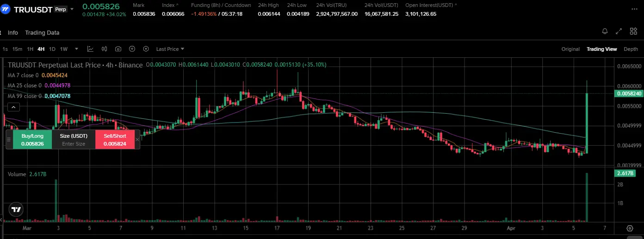644x239 pixels.
Task: Select the 1s interval
Action: coord(5,49)
